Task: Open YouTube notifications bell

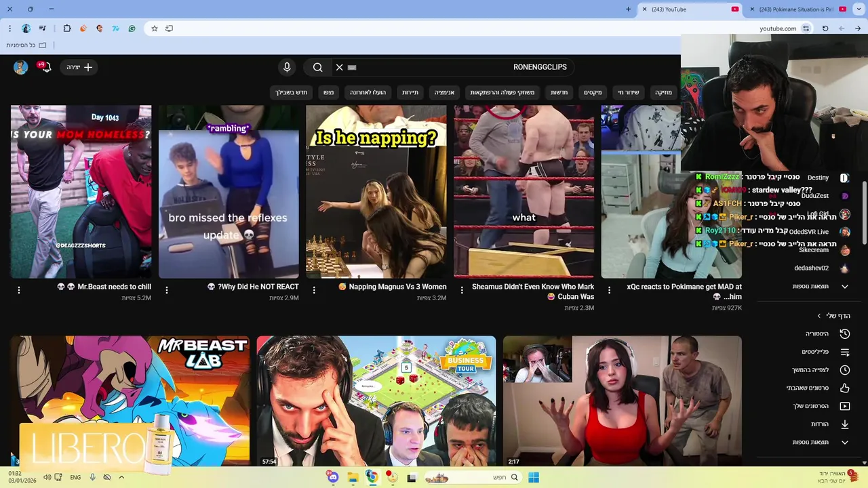Action: [x=45, y=67]
